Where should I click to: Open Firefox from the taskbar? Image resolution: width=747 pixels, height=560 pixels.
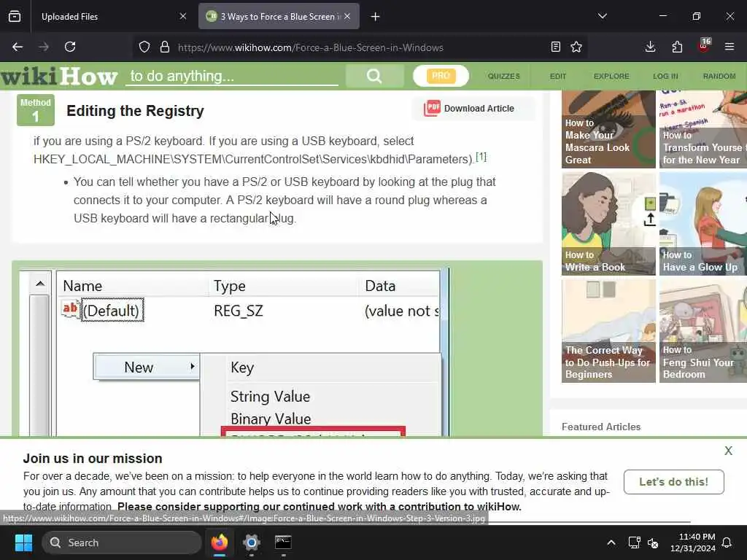click(x=220, y=542)
